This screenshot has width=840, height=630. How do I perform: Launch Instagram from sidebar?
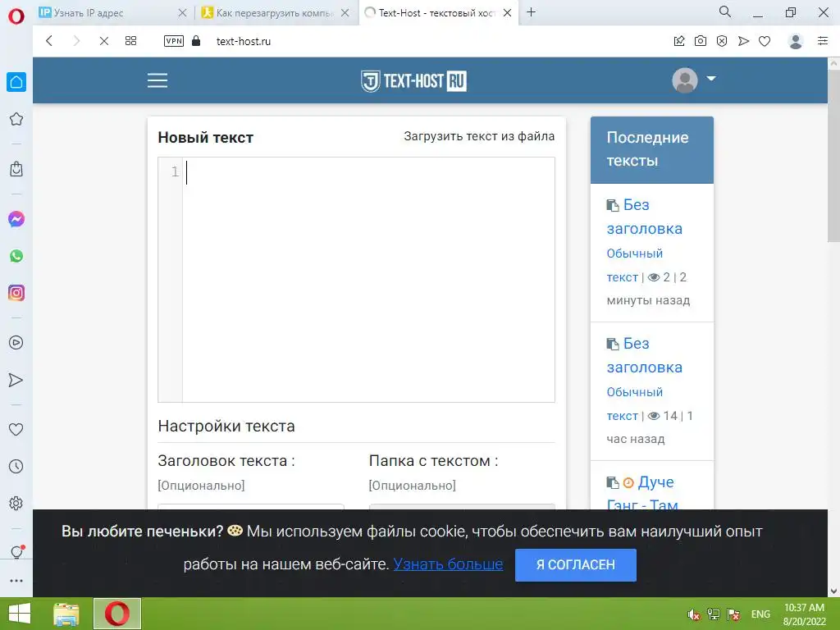pyautogui.click(x=16, y=293)
